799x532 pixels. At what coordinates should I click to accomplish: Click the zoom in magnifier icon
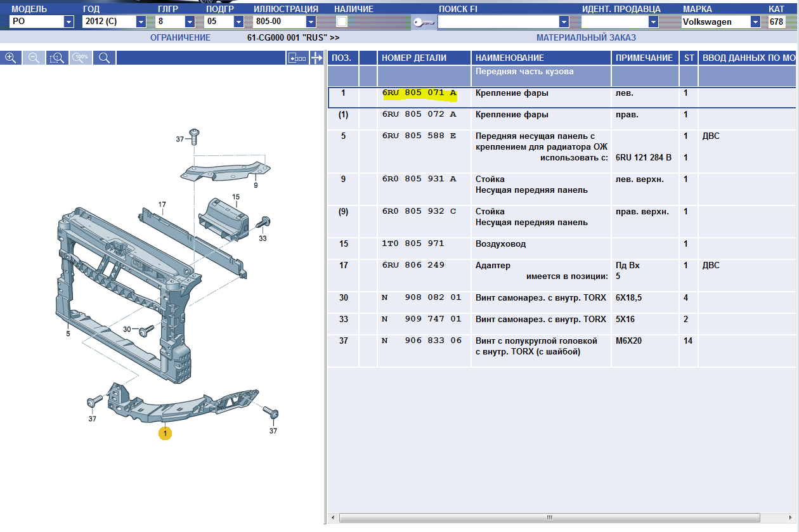click(11, 58)
